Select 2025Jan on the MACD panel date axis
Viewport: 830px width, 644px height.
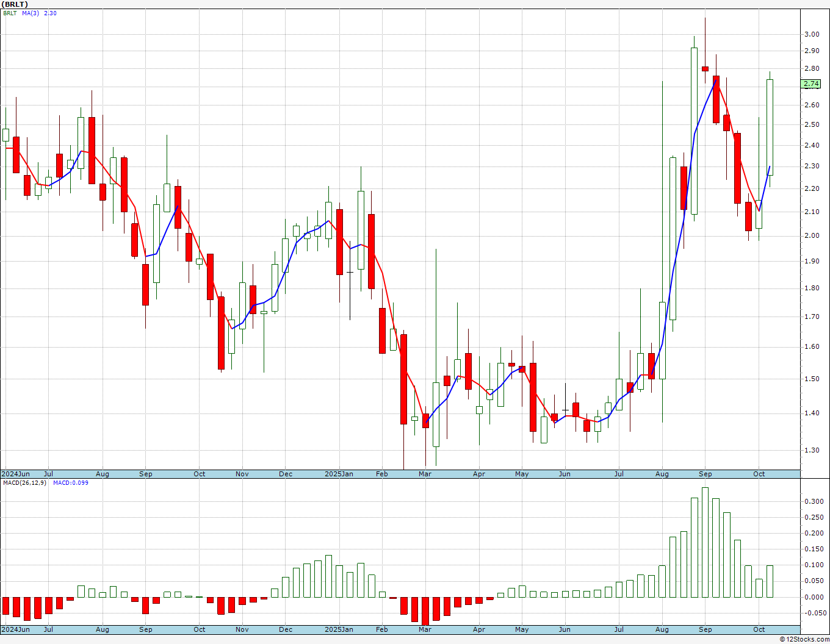click(x=339, y=629)
